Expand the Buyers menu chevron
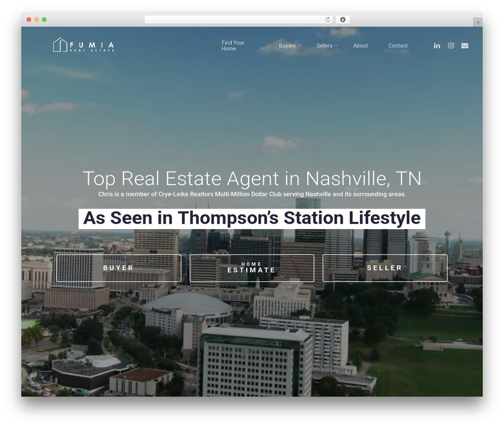The image size is (504, 427). tap(299, 46)
